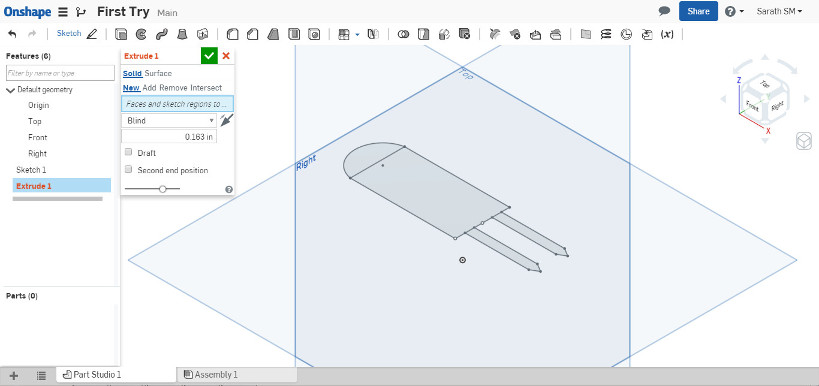Open the hamburger document menu
The height and width of the screenshot is (386, 819).
pyautogui.click(x=63, y=11)
